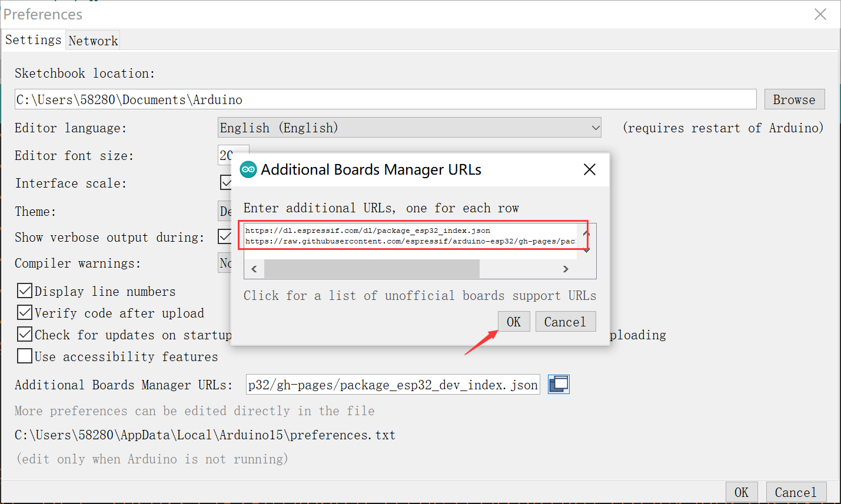Open the Theme dropdown
This screenshot has width=841, height=504.
coord(225,211)
